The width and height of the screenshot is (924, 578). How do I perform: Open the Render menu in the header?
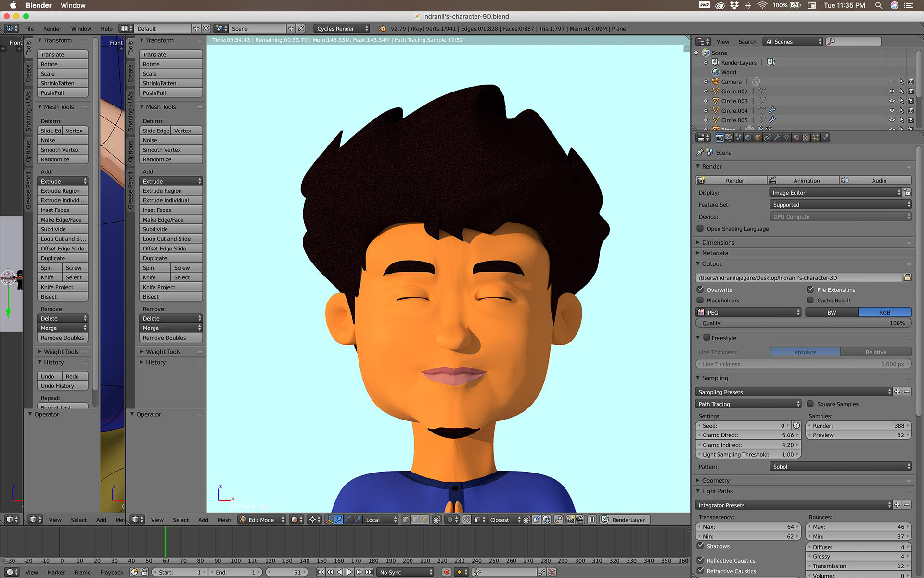52,29
